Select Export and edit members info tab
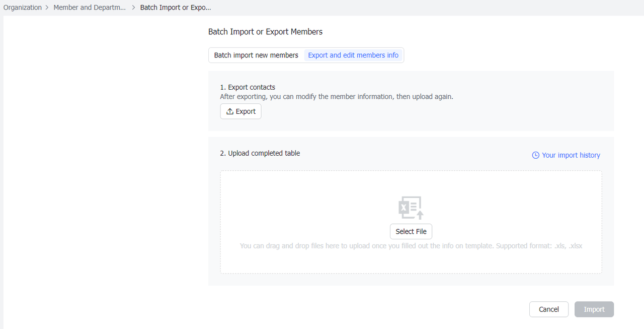 [353, 55]
